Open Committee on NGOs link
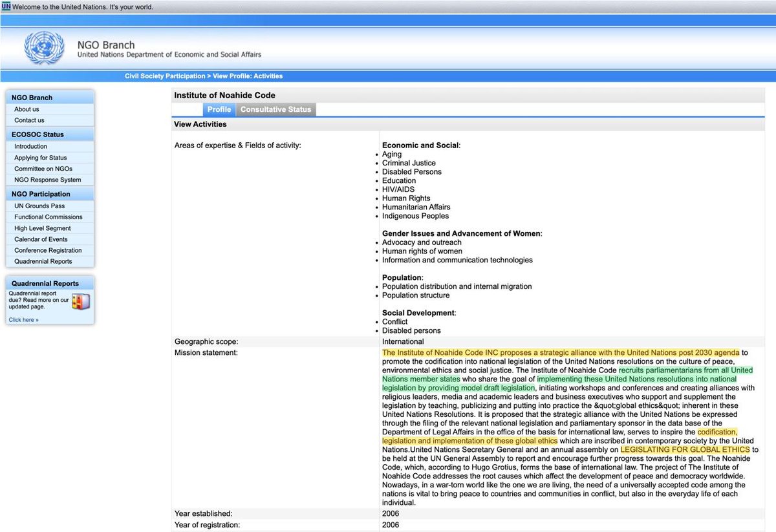The height and width of the screenshot is (532, 776). point(43,169)
